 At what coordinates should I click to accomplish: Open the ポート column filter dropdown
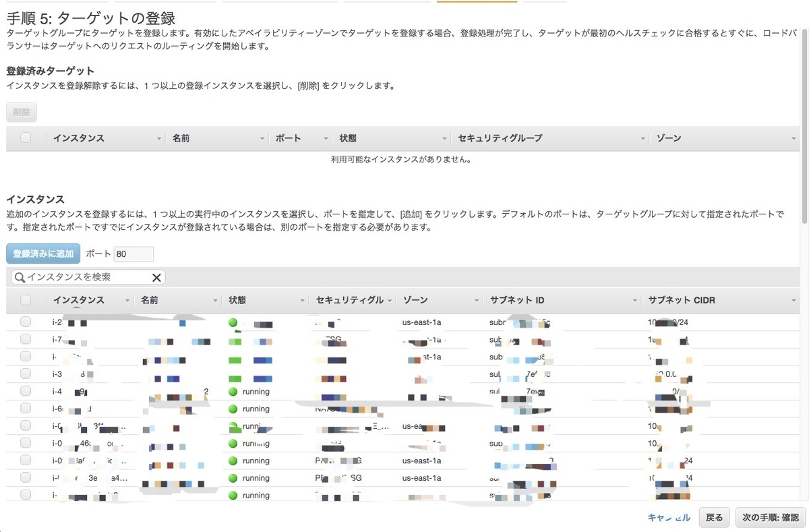(326, 138)
